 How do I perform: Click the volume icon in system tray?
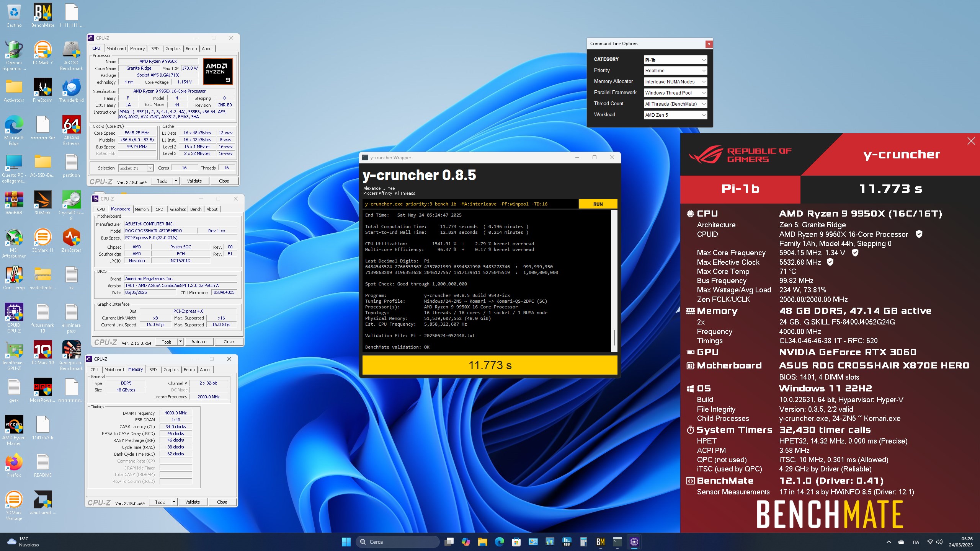[x=939, y=542]
